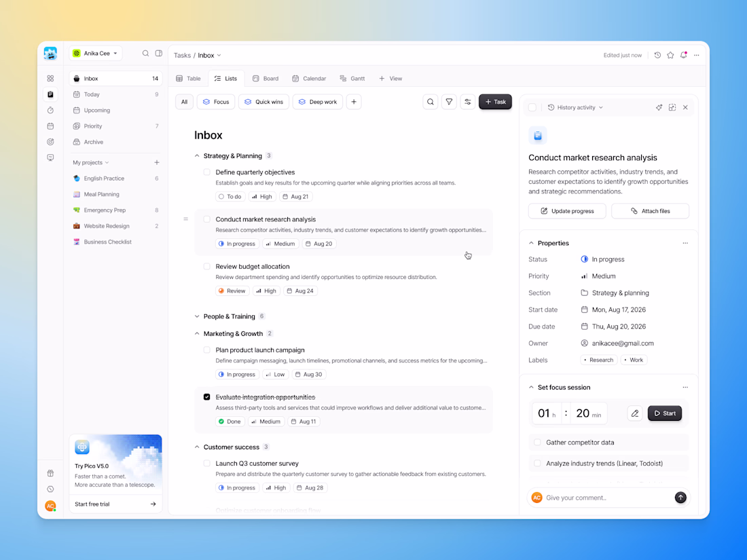Star this page as favorite
Screen dimensions: 747x560
click(670, 55)
